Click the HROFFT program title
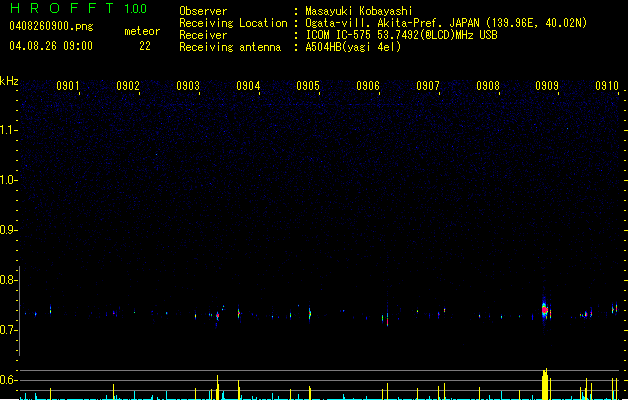This screenshot has width=629, height=400. pyautogui.click(x=62, y=8)
